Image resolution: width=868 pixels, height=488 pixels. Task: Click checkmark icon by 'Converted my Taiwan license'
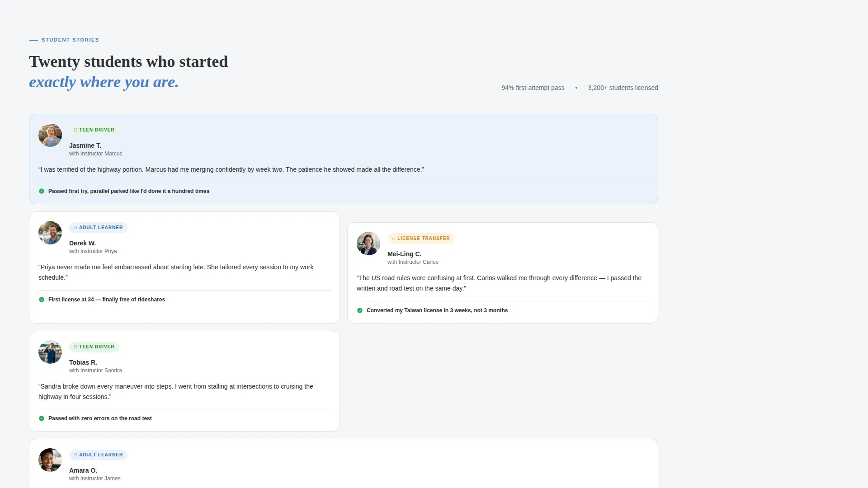[x=360, y=310]
